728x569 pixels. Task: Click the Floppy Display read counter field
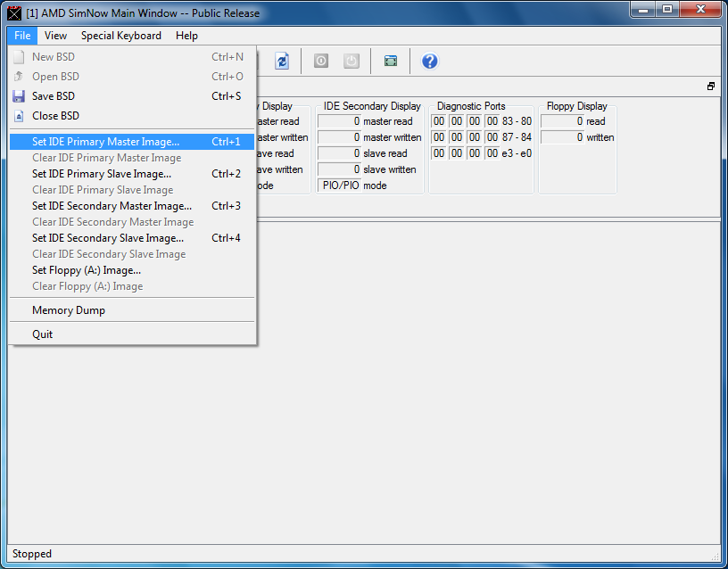[x=562, y=121]
